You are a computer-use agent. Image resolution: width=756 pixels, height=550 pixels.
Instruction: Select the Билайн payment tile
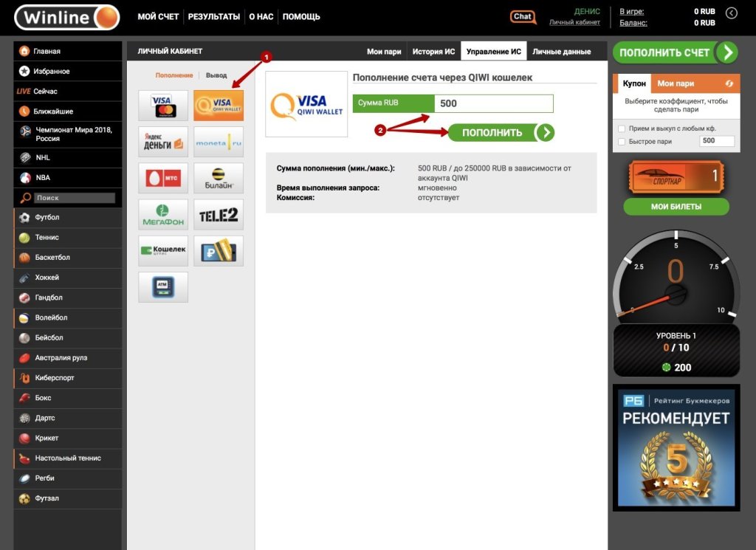click(x=219, y=178)
